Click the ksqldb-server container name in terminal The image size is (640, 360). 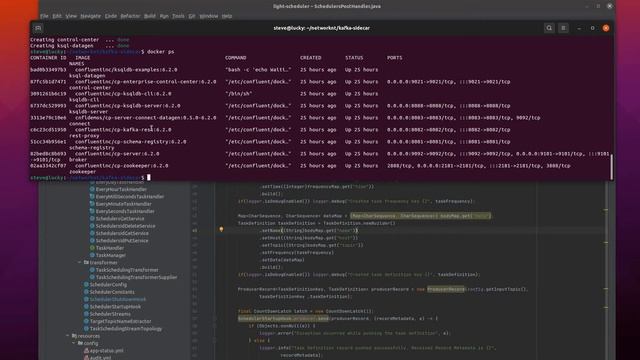(x=89, y=112)
